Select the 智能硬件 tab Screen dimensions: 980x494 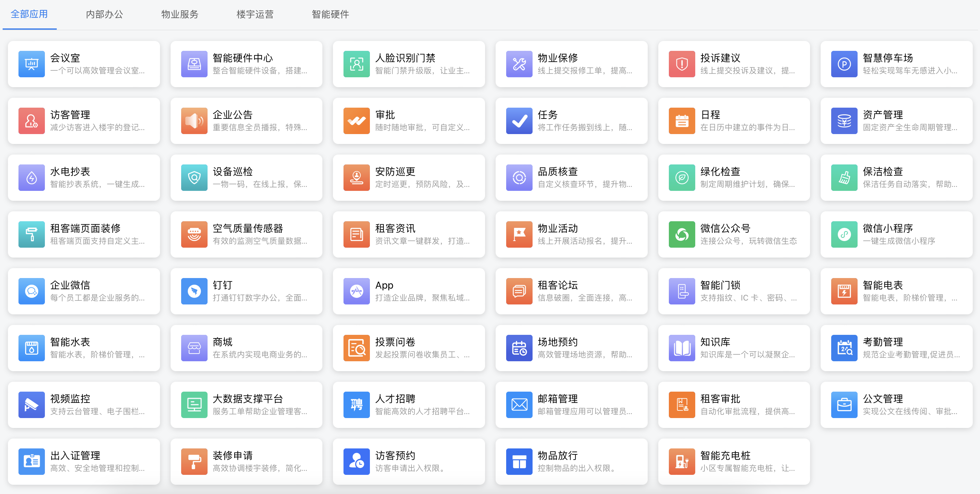330,15
